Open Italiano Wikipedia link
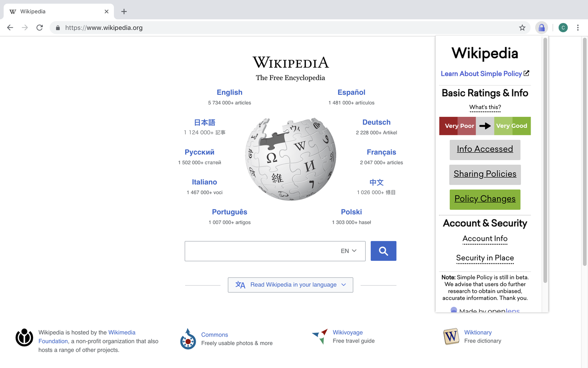 pyautogui.click(x=204, y=182)
